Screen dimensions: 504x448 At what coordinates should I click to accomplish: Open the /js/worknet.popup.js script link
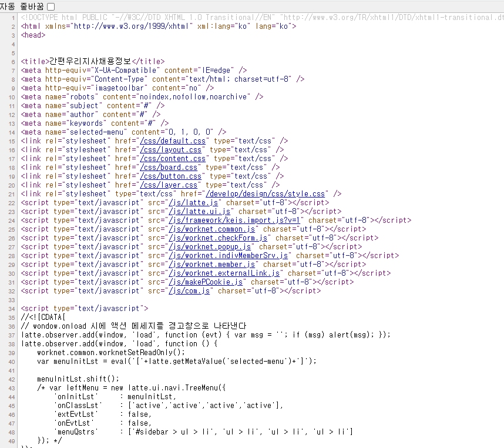[x=210, y=247]
